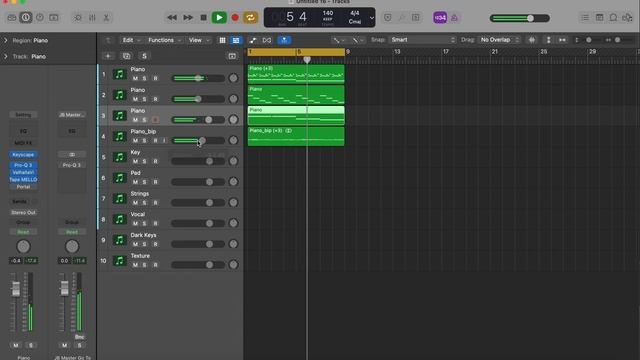640x360 pixels.
Task: Click the Stereo Out output slot
Action: [23, 213]
